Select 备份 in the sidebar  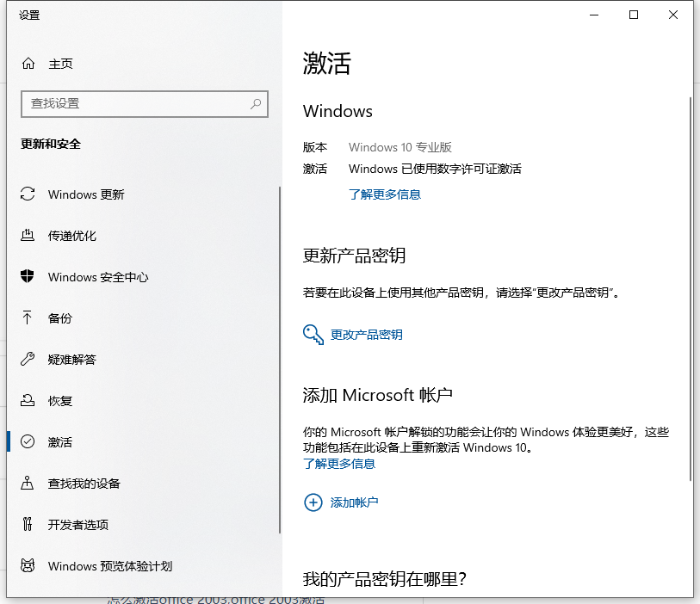coord(59,318)
